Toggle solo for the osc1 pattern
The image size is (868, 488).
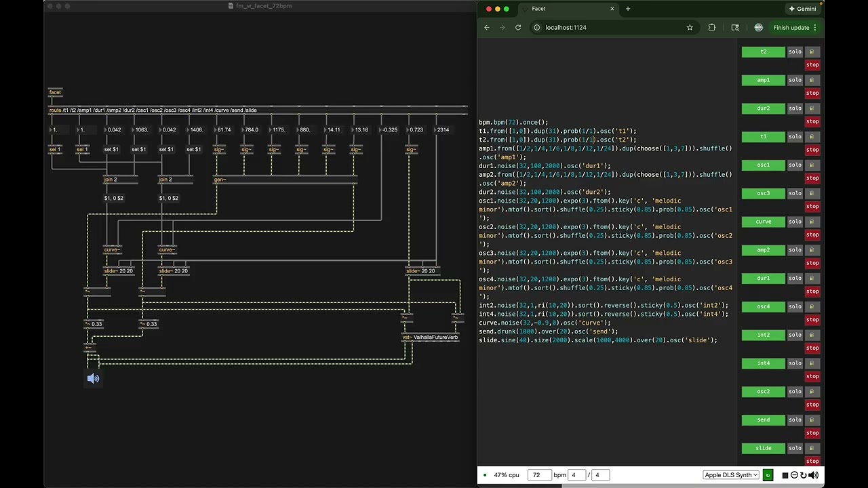click(x=795, y=165)
